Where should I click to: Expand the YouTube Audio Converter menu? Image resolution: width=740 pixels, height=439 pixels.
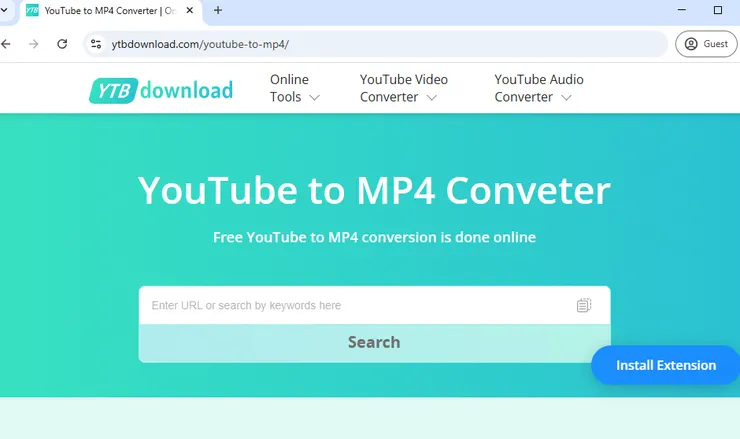pos(539,88)
